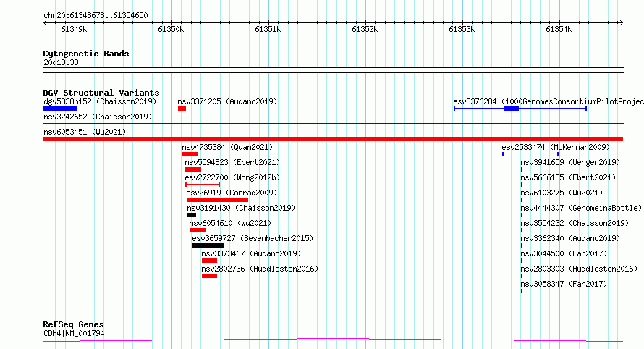Screen dimensions: 644x349
Task: Click the black bar under nsv3191430
Action: tap(192, 215)
